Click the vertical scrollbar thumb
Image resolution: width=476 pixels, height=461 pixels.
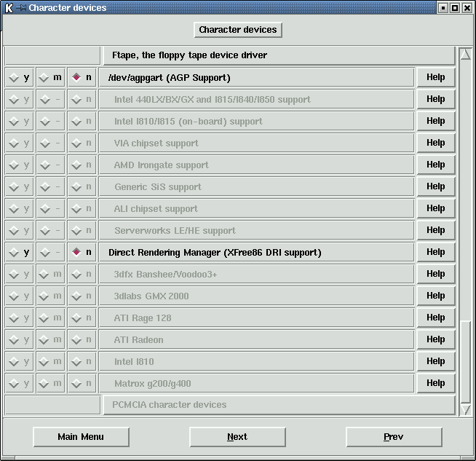point(466,360)
